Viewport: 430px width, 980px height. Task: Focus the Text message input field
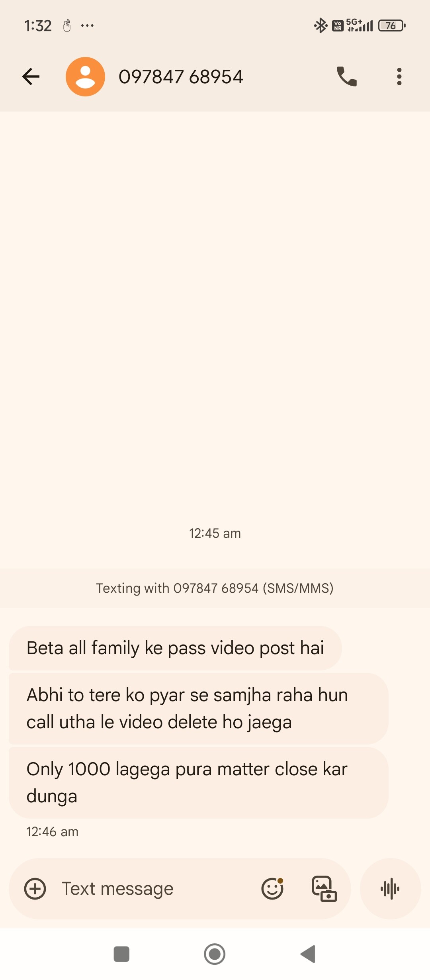click(x=155, y=889)
